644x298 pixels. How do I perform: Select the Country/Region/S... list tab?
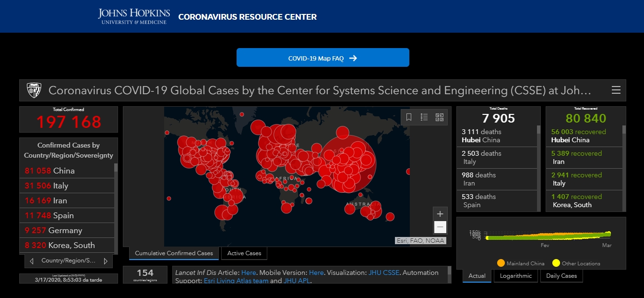(x=69, y=261)
